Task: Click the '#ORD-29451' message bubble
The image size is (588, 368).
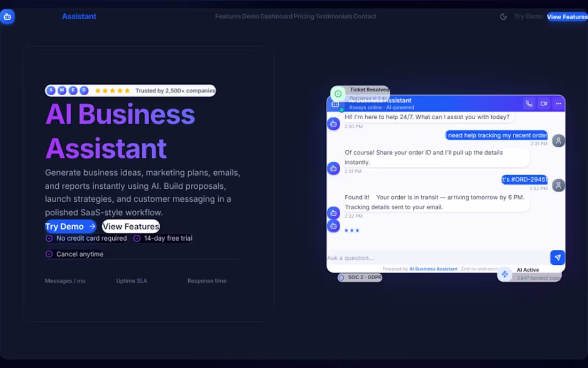Action: pyautogui.click(x=524, y=180)
